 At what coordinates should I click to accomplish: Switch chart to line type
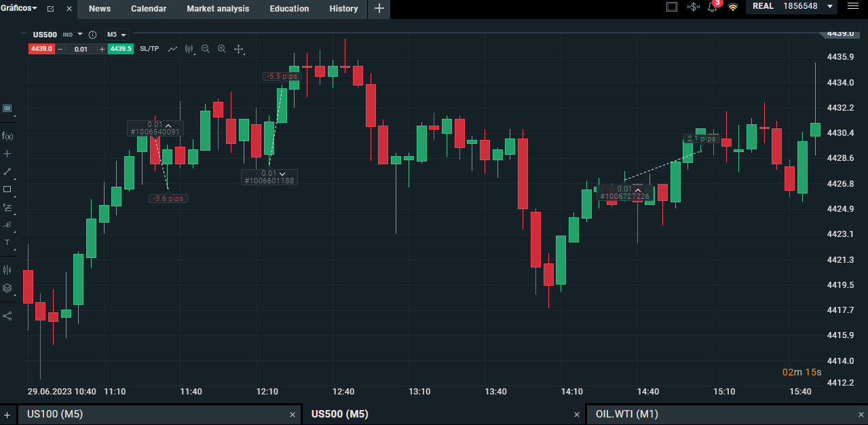pos(173,49)
